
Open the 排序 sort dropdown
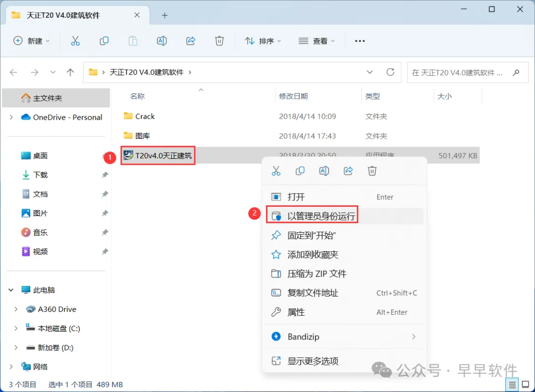(263, 41)
